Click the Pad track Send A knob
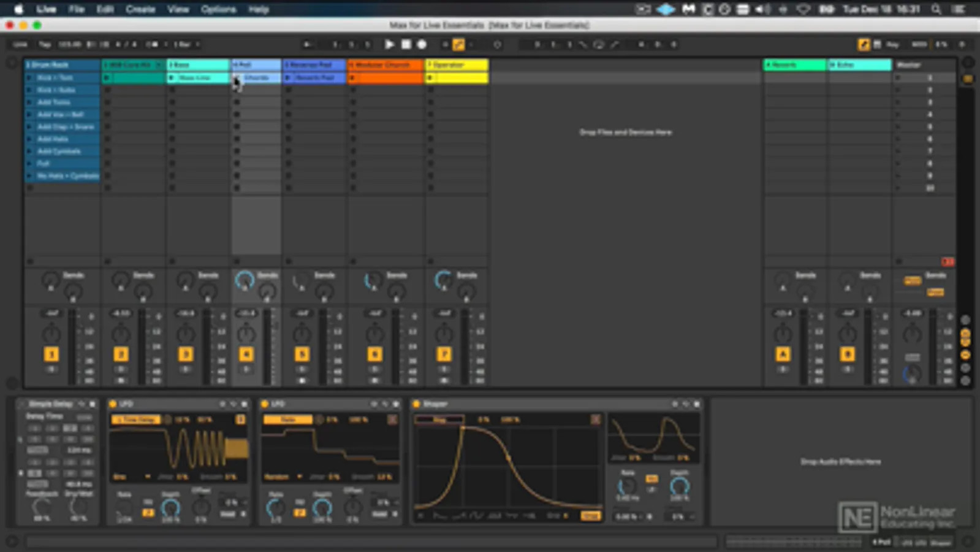980x552 pixels. point(245,280)
